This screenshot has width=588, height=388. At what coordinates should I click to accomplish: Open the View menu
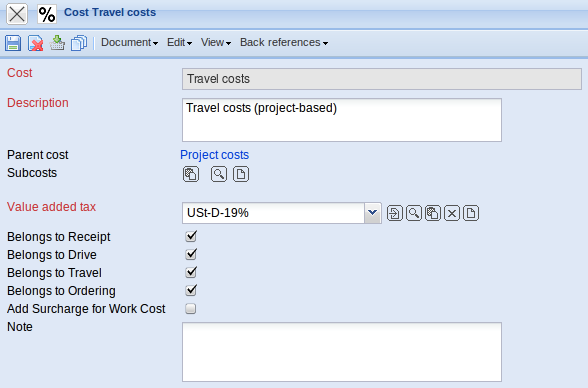tap(216, 42)
